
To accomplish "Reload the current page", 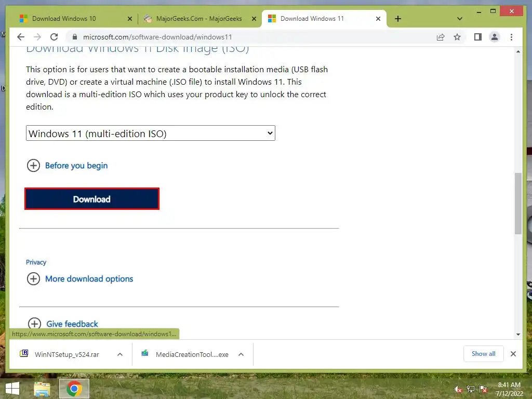I will [x=54, y=37].
